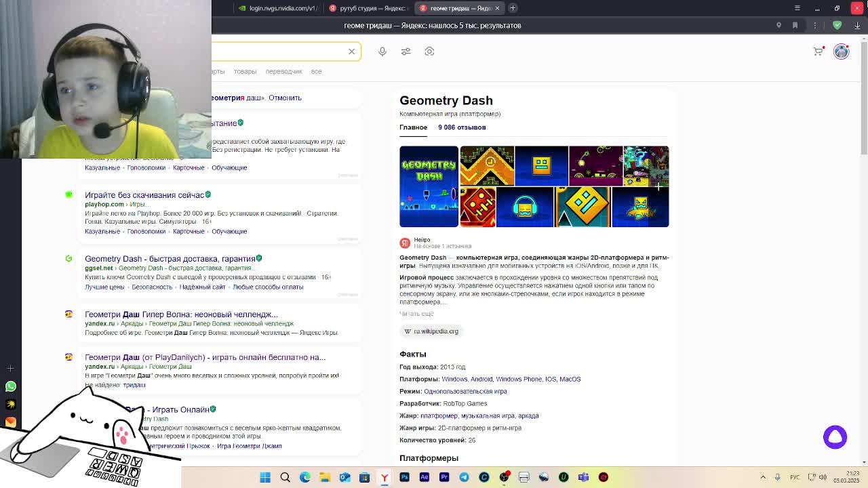
Task: Open the shopping cart icon
Action: pos(818,52)
